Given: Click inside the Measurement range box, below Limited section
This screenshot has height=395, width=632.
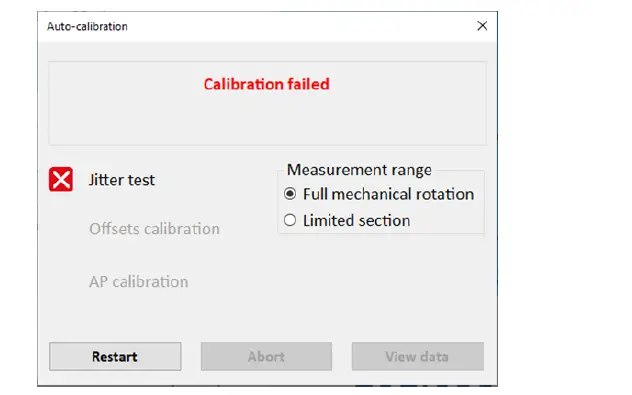Looking at the screenshot, I should (381, 231).
